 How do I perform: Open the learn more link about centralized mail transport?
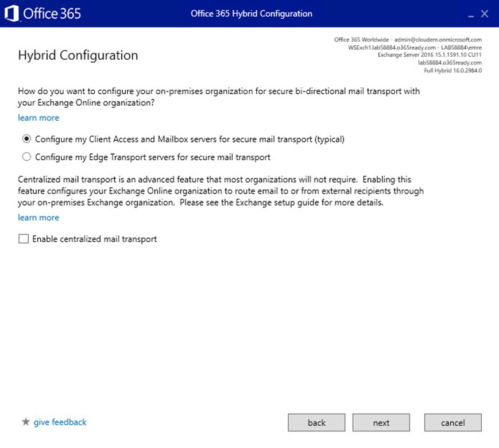click(38, 218)
